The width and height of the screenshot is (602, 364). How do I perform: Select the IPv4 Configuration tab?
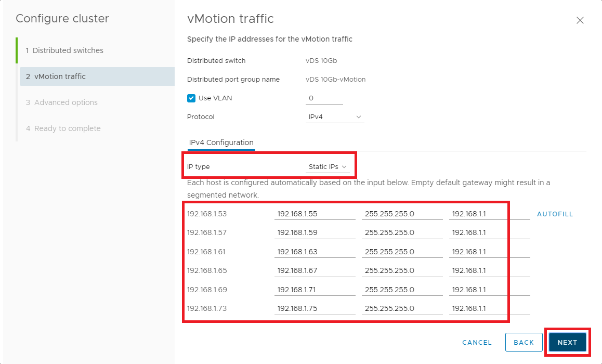(221, 142)
